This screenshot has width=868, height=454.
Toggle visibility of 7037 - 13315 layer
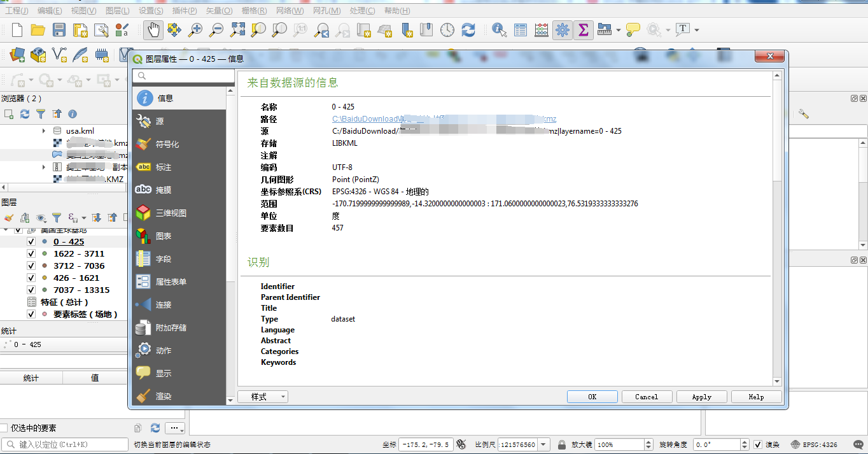tap(30, 290)
